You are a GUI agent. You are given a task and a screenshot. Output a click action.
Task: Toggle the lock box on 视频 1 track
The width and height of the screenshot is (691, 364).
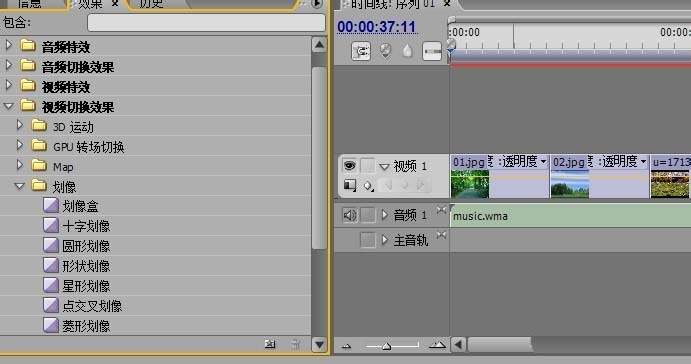pyautogui.click(x=368, y=166)
